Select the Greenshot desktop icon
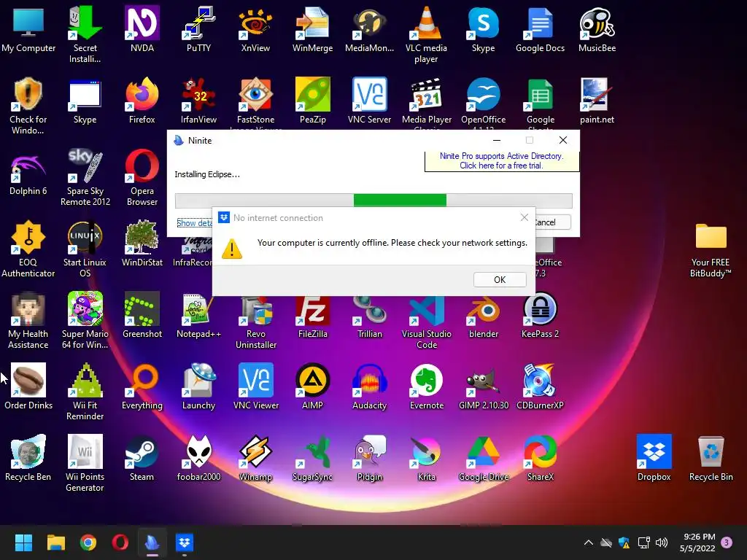This screenshot has height=560, width=747. click(x=142, y=315)
